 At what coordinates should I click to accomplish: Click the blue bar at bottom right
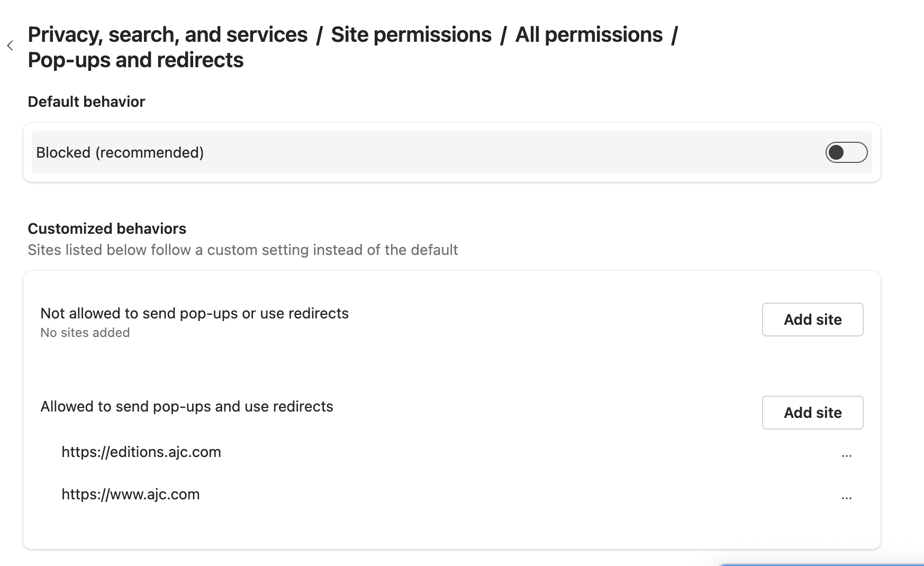tap(820, 564)
